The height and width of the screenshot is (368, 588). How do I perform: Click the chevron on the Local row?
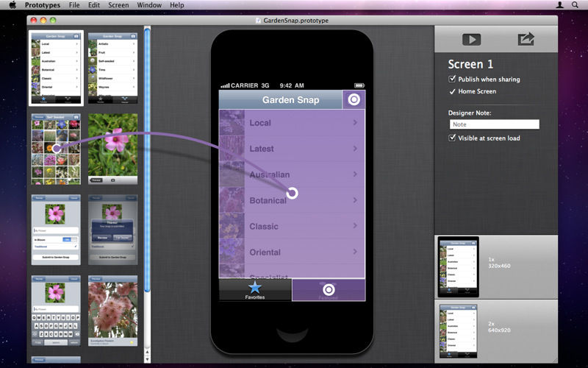[x=355, y=122]
